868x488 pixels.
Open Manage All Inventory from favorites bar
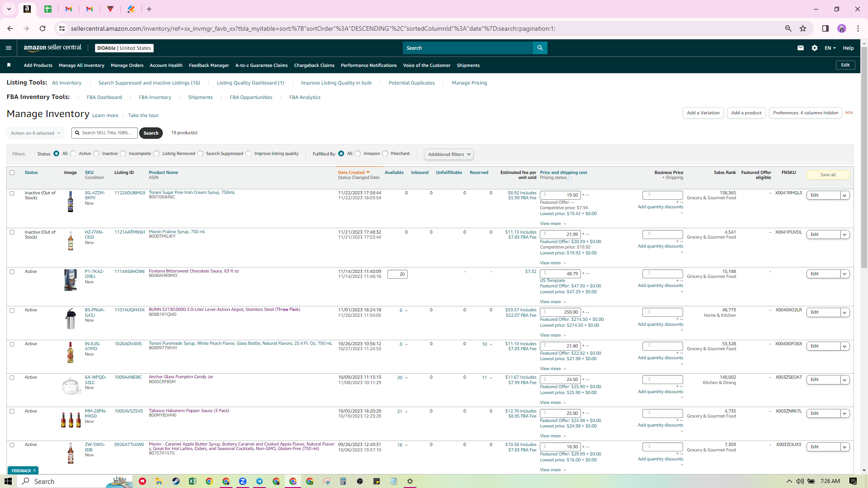[81, 66]
